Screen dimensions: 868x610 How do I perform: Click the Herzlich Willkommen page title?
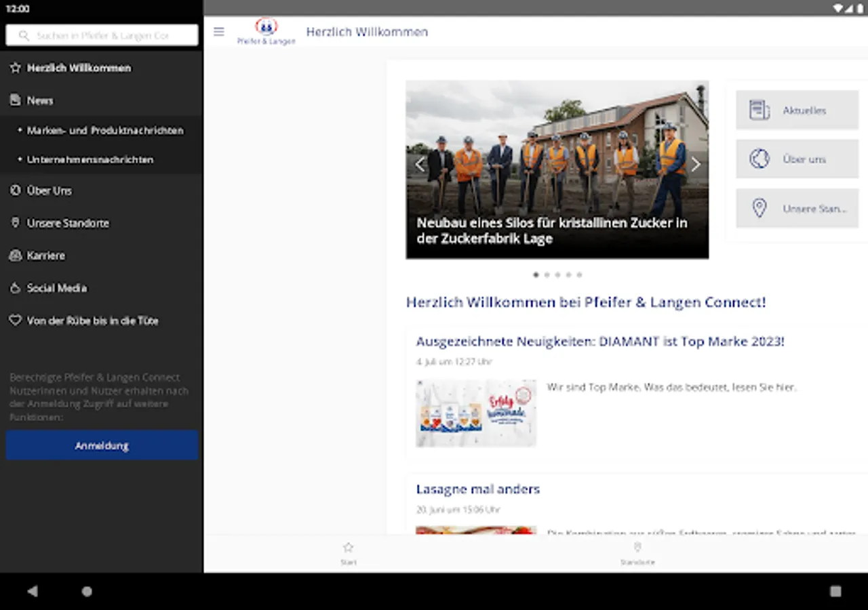click(367, 32)
